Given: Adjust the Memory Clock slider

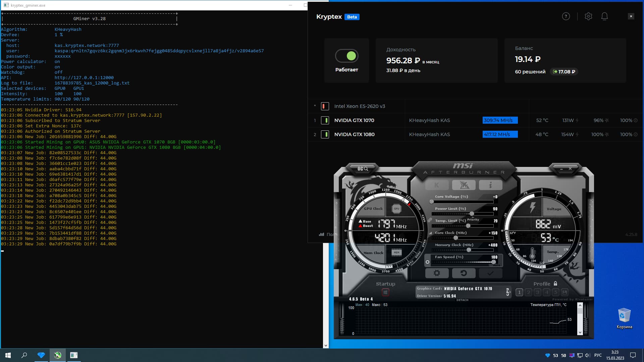Looking at the screenshot, I should click(463, 250).
